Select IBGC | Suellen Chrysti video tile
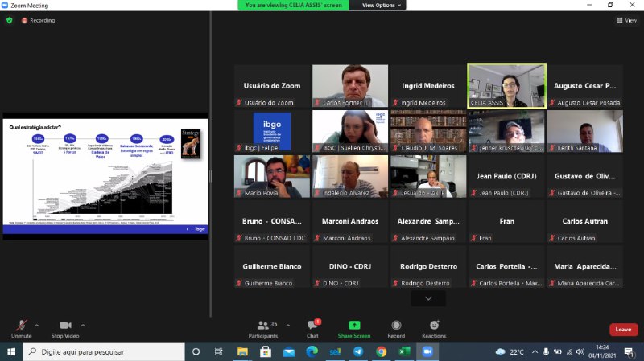Viewport: 644px width, 361px height. tap(350, 131)
